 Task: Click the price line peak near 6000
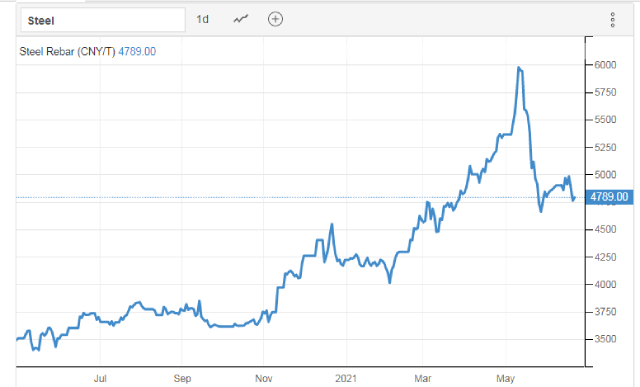519,67
